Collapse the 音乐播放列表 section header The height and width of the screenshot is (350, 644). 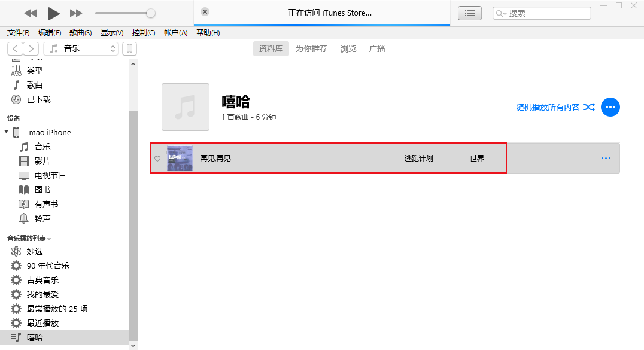coord(29,238)
